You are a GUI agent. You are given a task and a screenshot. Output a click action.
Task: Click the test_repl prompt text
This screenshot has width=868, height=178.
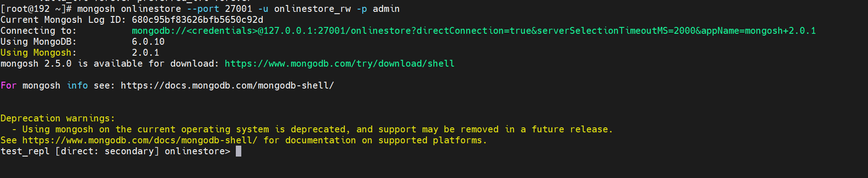25,151
